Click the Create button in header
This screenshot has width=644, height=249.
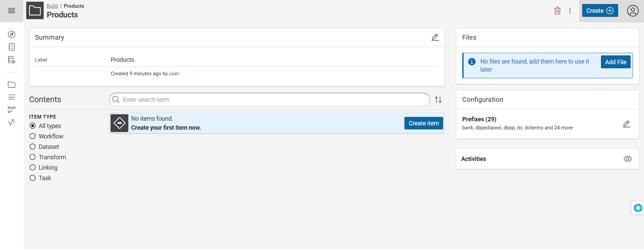coord(600,11)
